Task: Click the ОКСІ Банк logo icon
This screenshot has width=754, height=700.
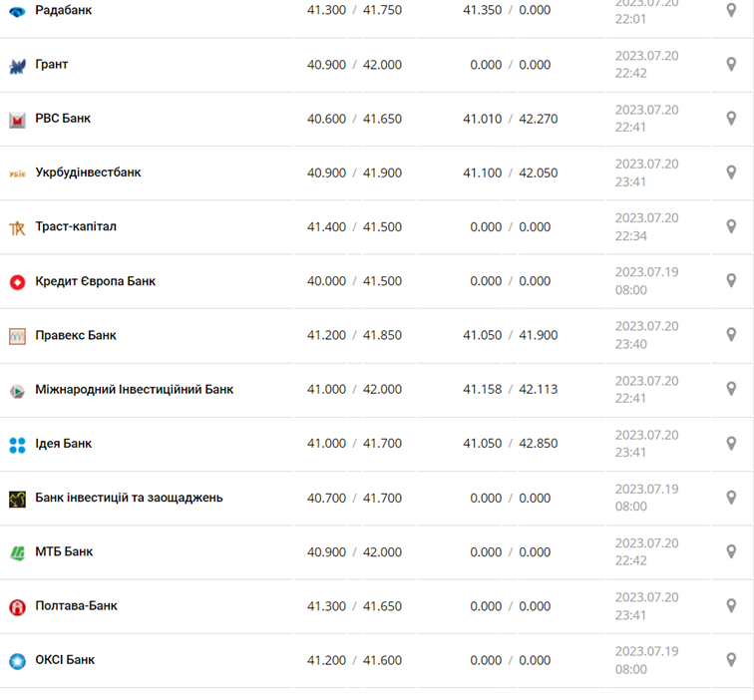Action: coord(17,660)
